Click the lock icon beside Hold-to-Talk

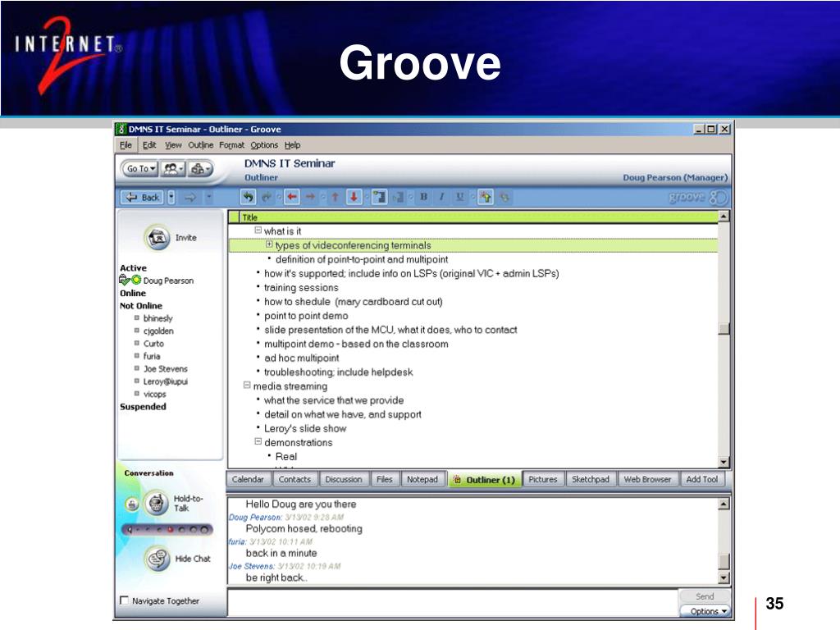(132, 504)
